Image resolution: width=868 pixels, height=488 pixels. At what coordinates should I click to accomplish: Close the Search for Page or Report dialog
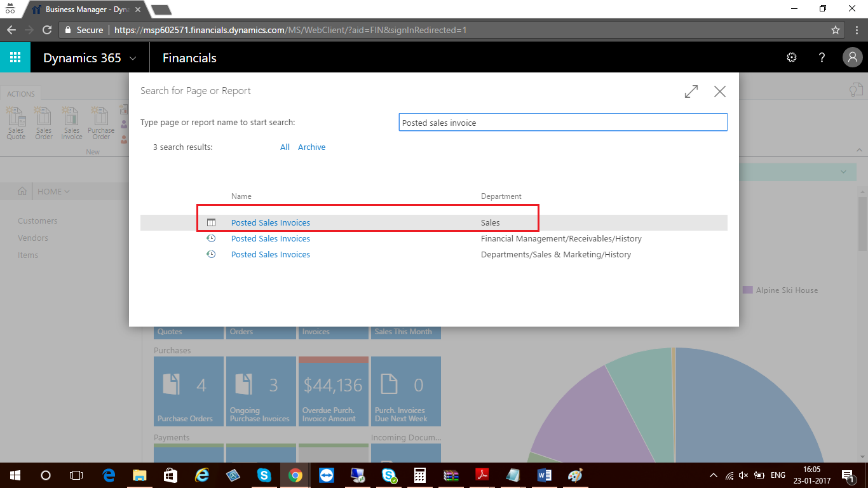pyautogui.click(x=720, y=91)
